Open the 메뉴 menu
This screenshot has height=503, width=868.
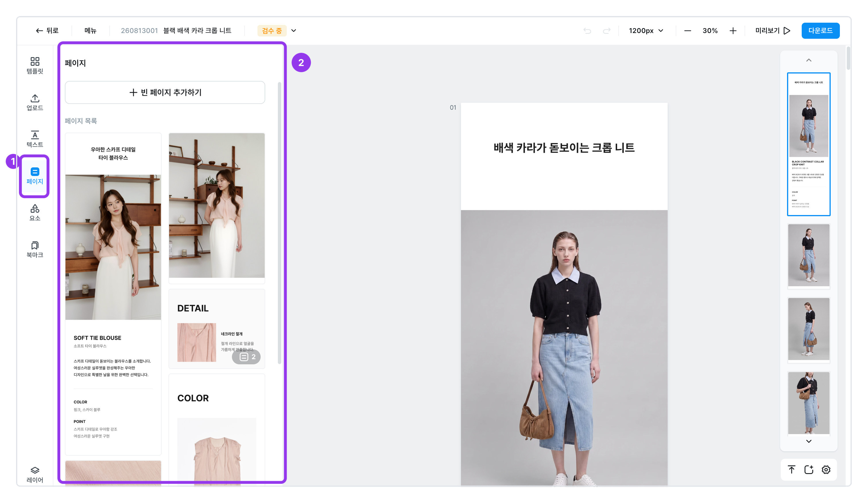(91, 31)
